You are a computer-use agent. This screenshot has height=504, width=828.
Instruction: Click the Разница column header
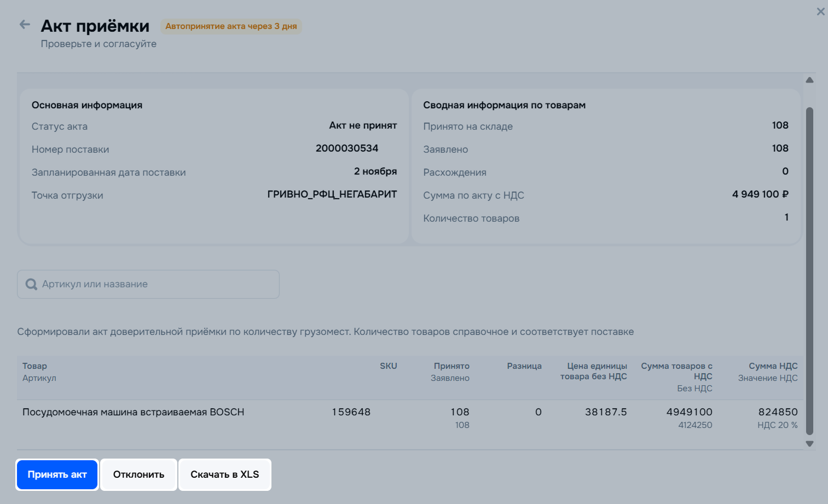[524, 366]
